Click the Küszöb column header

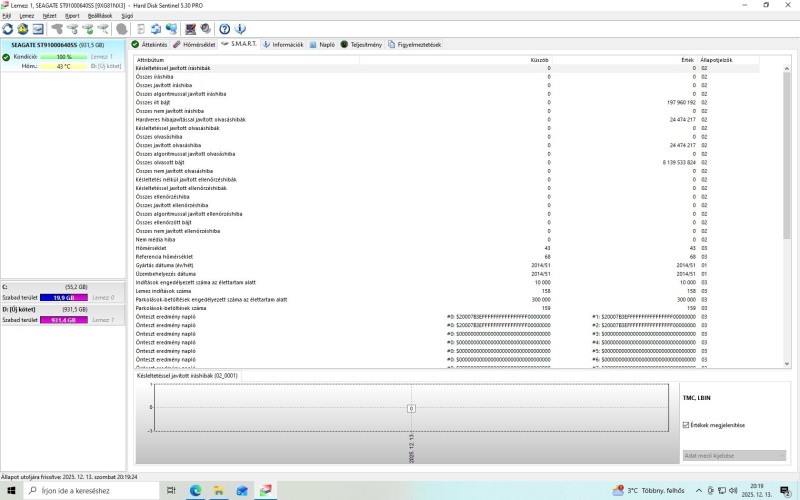(456, 60)
